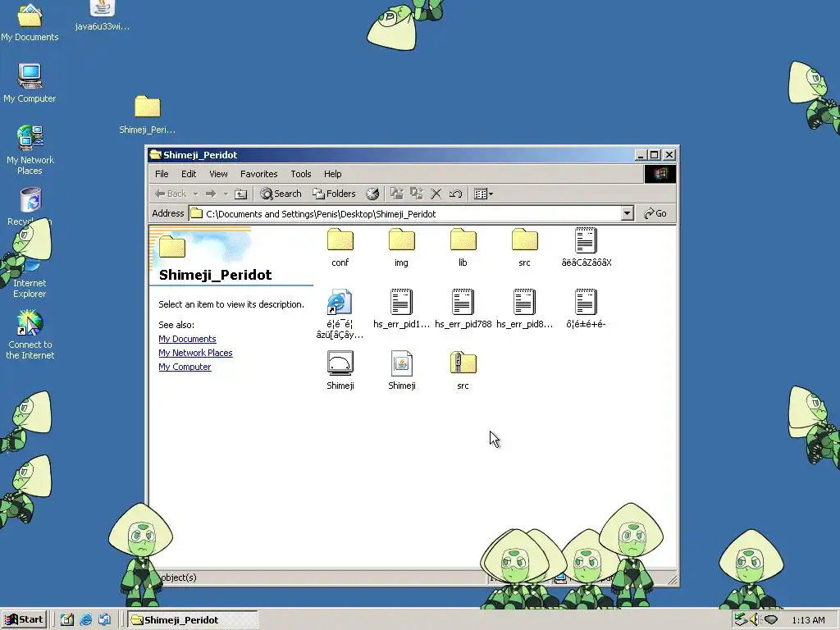The image size is (840, 630).
Task: Select the hs_err_pid1... log file
Action: [401, 308]
